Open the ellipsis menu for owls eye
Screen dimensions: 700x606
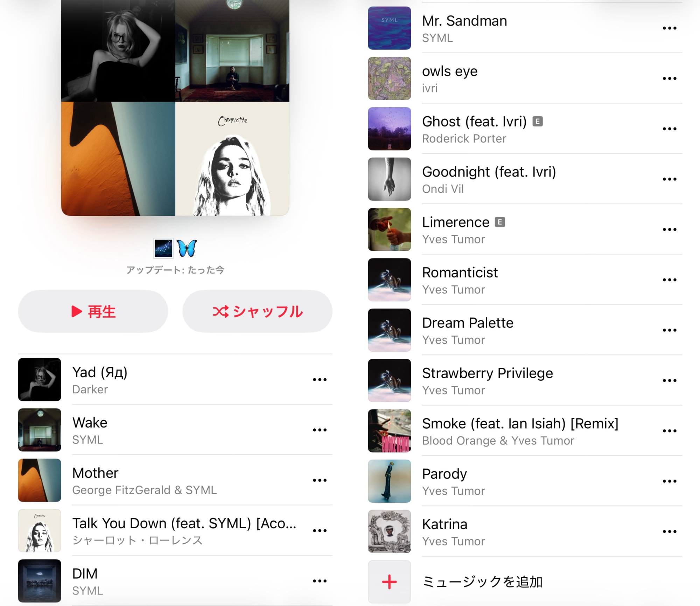point(669,79)
